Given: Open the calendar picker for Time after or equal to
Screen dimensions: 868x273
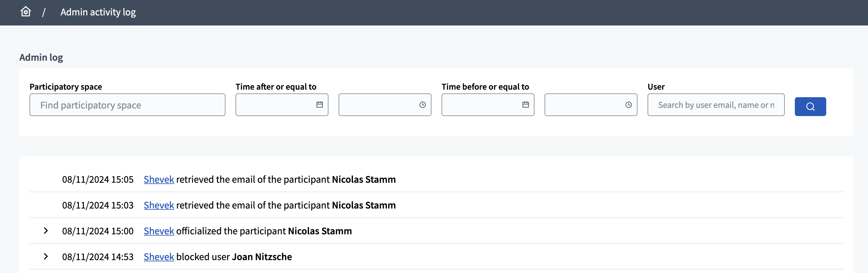Looking at the screenshot, I should tap(319, 105).
